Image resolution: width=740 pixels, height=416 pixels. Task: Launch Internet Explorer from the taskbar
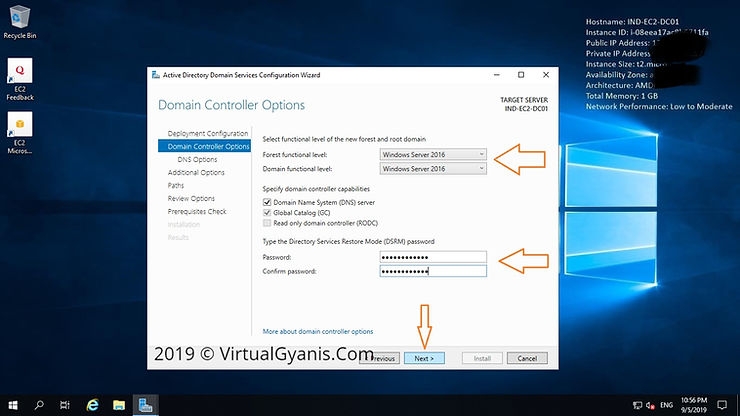tap(92, 405)
